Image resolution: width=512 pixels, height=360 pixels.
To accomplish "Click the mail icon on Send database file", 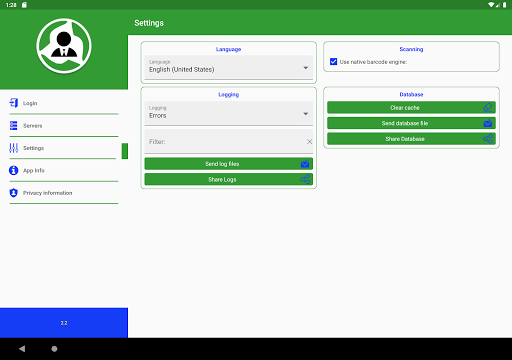I will coord(488,123).
